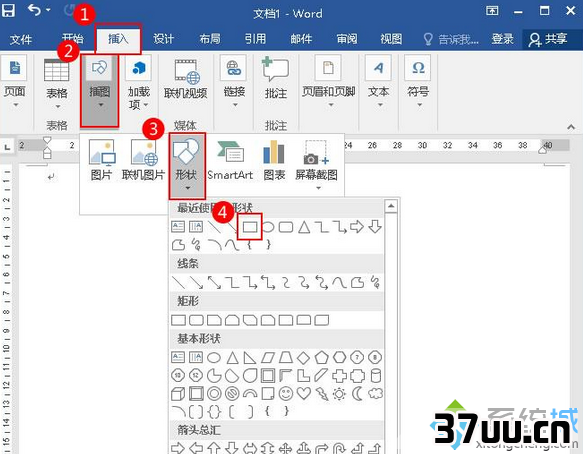Viewport: 583px width, 454px height.
Task: Select the isosceles triangle in recent shapes
Action: point(304,226)
